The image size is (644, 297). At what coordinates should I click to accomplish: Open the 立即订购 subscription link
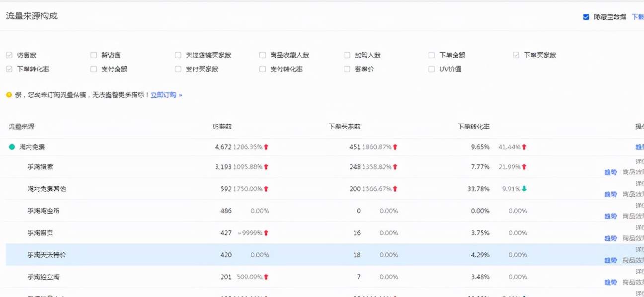pyautogui.click(x=164, y=94)
